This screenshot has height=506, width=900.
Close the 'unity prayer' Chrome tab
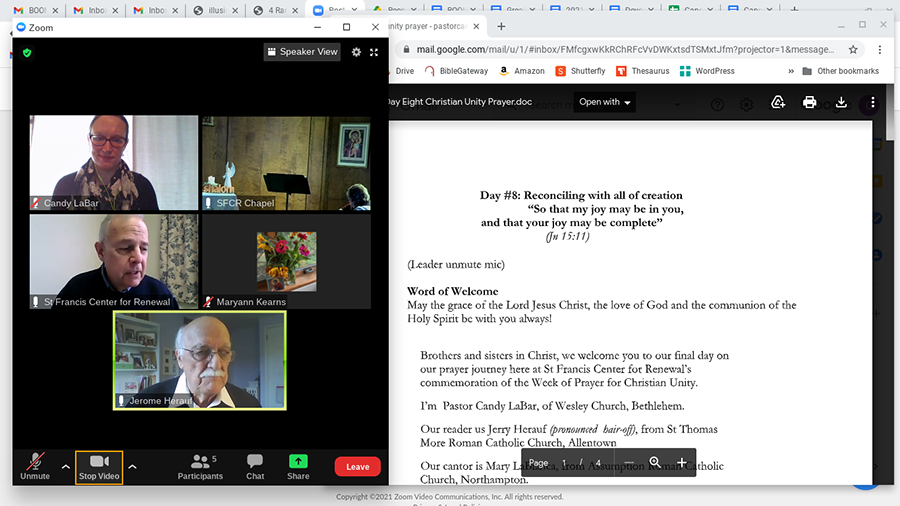point(476,26)
